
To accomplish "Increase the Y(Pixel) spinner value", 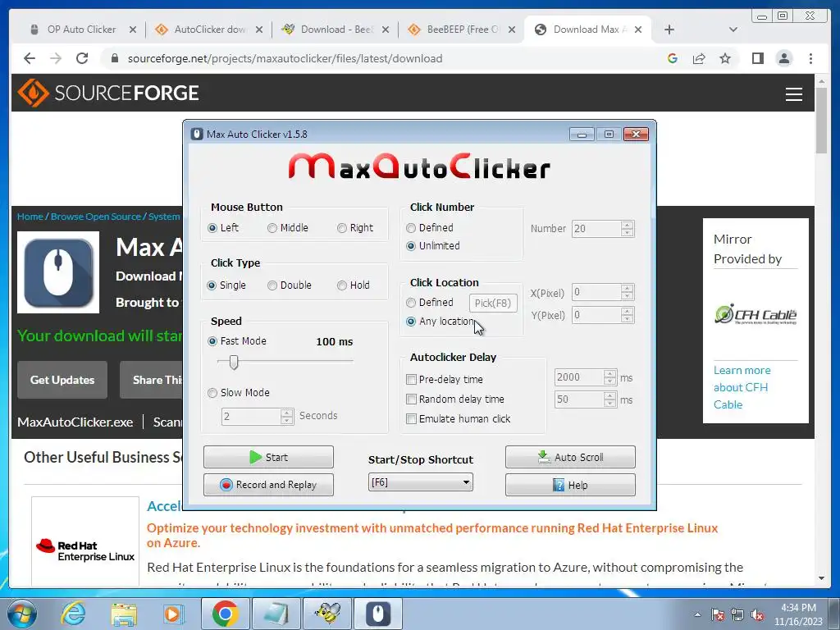I will tap(628, 311).
